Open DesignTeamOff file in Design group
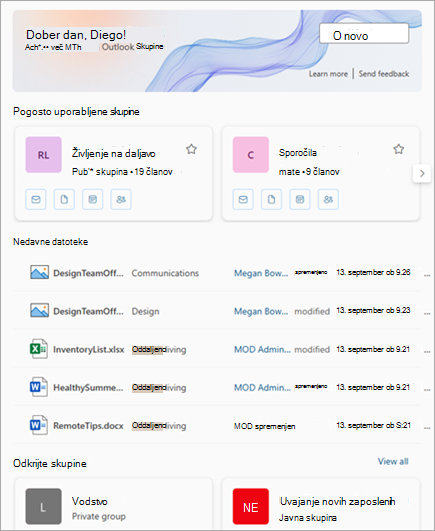 (88, 311)
